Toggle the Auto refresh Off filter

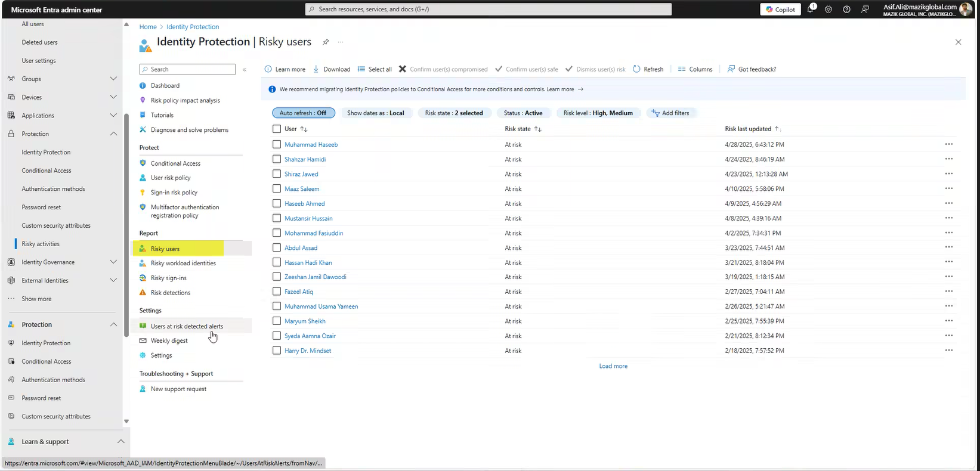point(303,113)
